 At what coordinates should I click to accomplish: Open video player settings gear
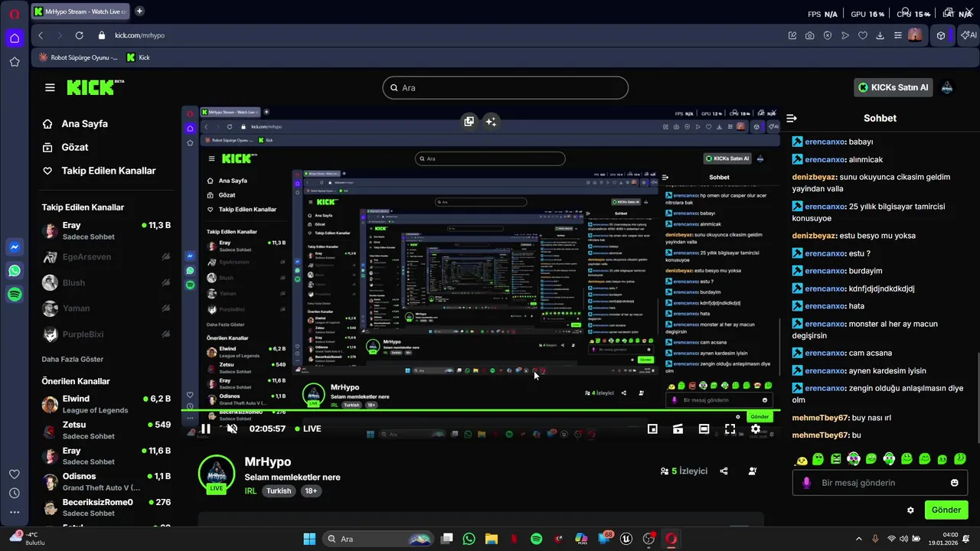756,429
